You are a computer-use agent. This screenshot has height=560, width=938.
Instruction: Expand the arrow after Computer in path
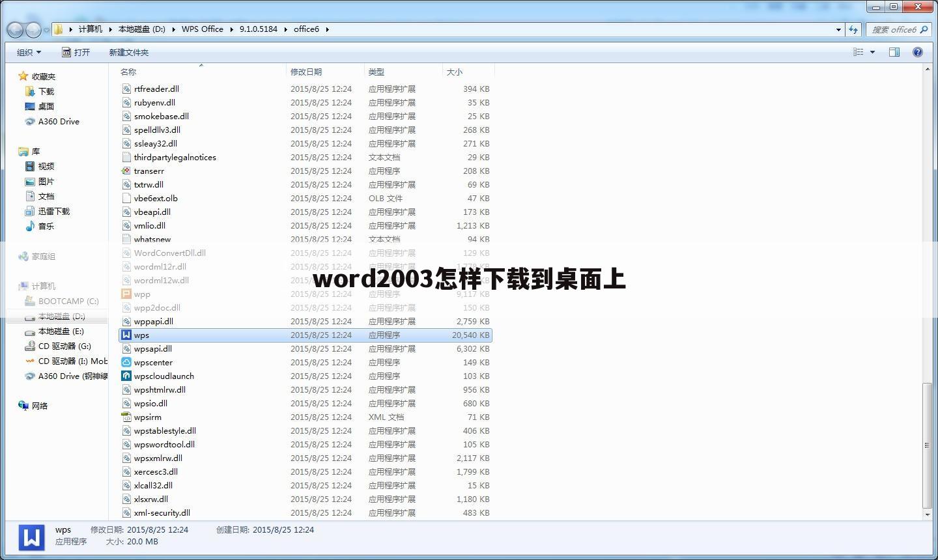point(110,29)
